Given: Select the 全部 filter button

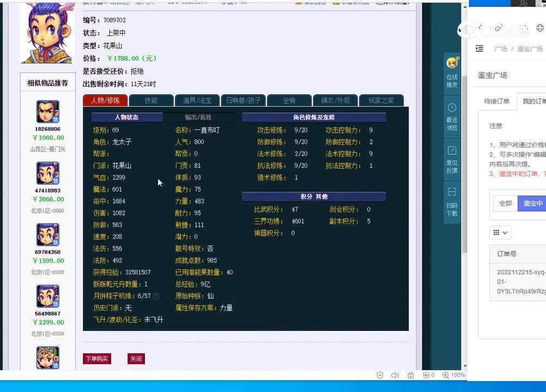Looking at the screenshot, I should [x=505, y=204].
